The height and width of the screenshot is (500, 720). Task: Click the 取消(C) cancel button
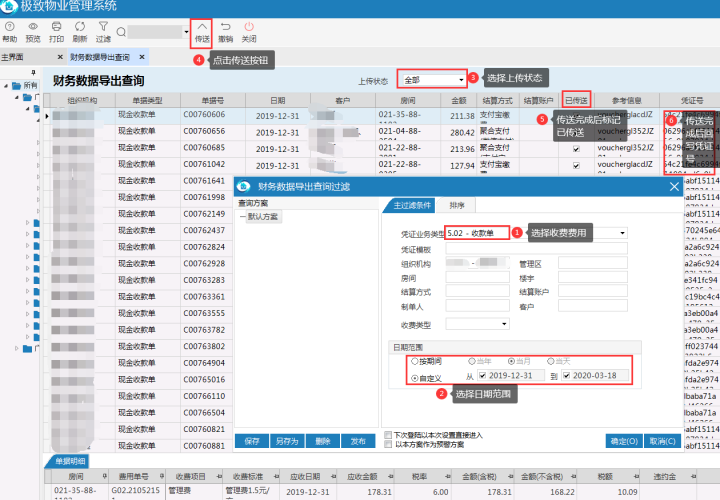tap(663, 441)
